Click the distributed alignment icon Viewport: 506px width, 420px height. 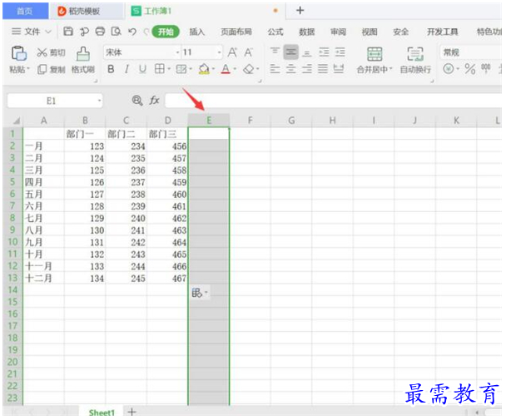click(339, 69)
